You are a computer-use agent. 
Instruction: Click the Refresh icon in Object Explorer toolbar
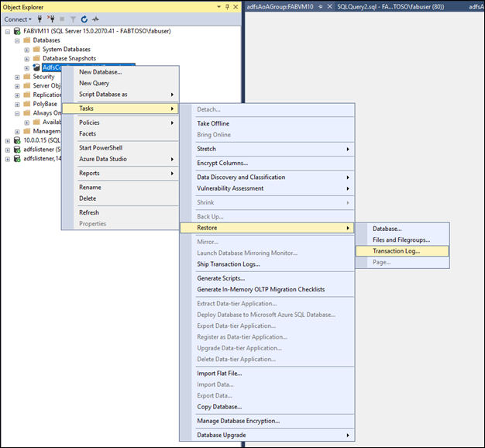click(x=84, y=19)
